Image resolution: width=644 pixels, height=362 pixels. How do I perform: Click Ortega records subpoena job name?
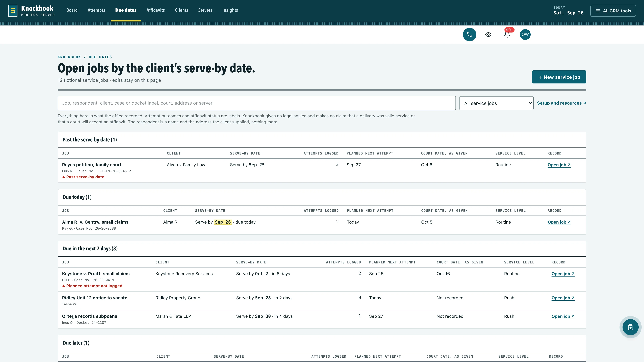point(90,316)
